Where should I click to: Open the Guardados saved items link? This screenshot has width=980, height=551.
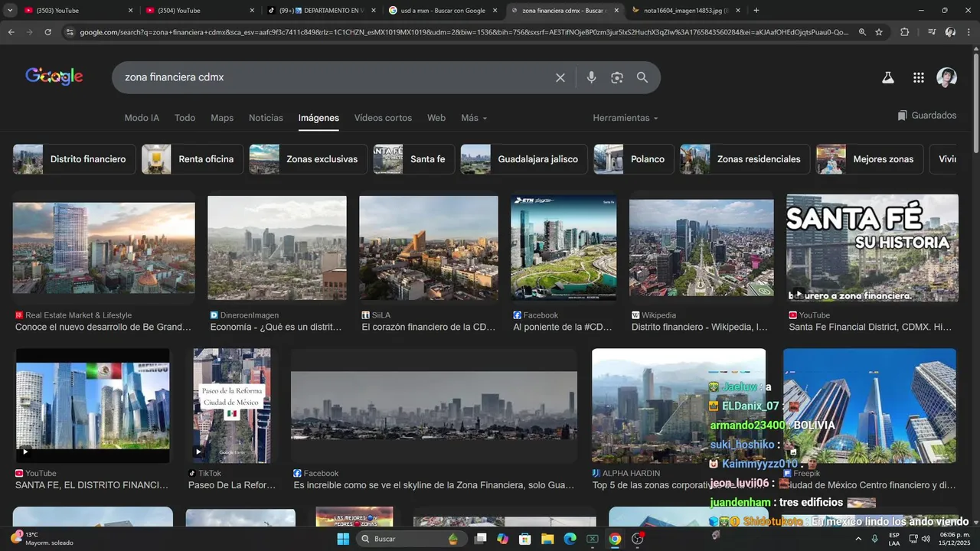[x=927, y=116]
